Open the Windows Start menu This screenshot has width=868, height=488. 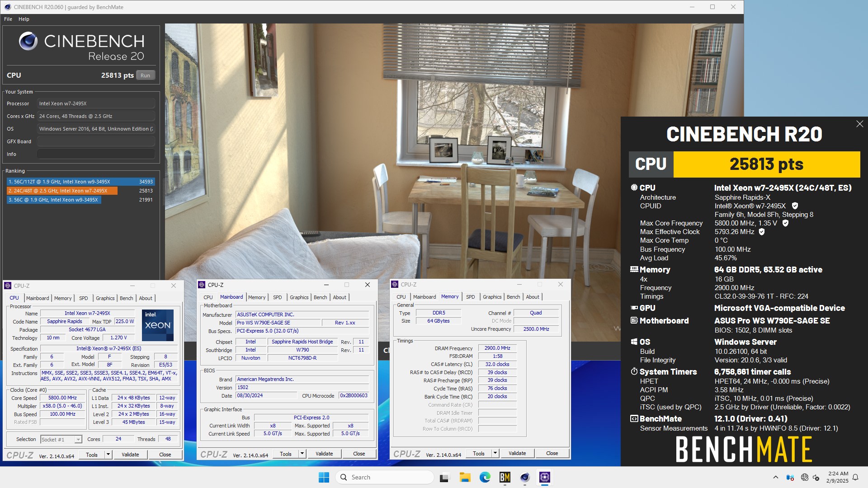[x=324, y=477]
